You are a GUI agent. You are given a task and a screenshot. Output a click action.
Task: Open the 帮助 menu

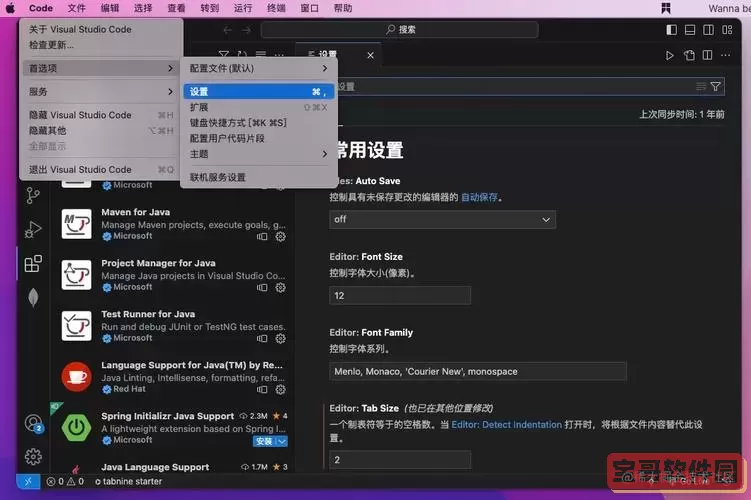[x=342, y=8]
